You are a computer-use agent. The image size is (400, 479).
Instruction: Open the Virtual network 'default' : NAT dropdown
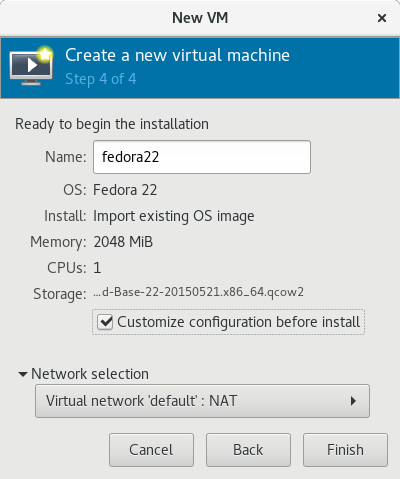click(x=202, y=401)
